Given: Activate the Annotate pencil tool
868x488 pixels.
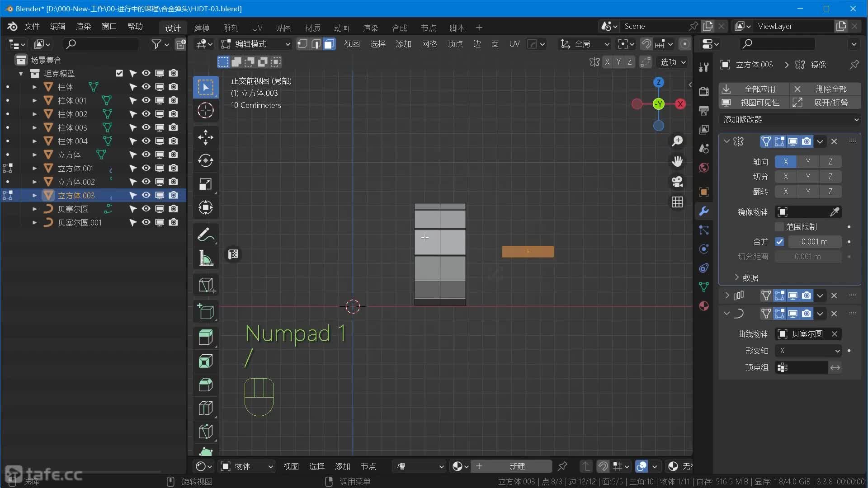Looking at the screenshot, I should (x=206, y=235).
